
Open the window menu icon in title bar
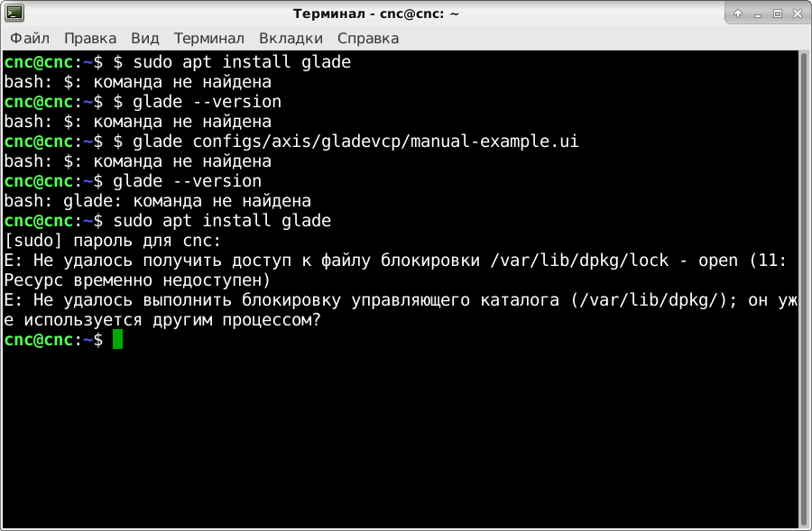(x=15, y=14)
